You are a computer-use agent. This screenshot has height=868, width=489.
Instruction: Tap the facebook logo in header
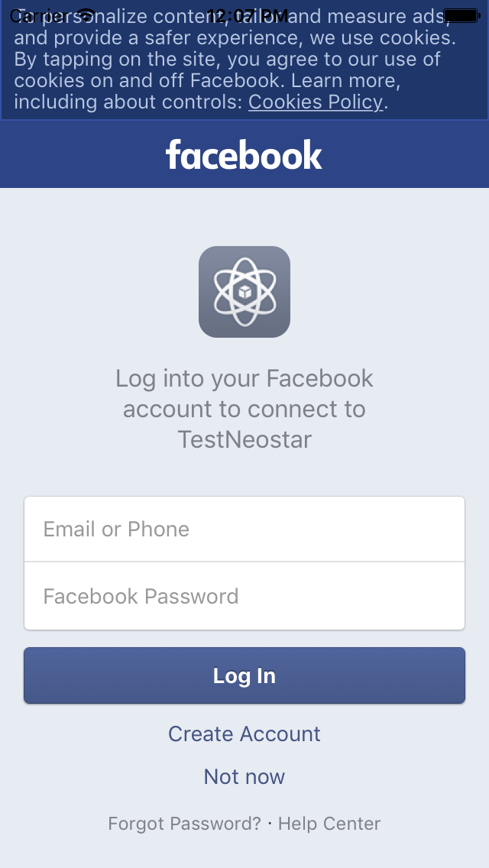tap(244, 154)
